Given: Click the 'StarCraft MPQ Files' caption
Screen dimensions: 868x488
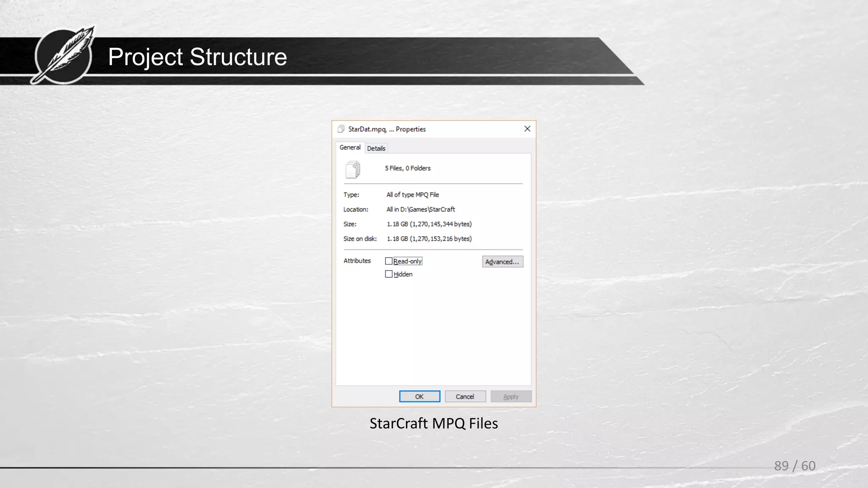Looking at the screenshot, I should pyautogui.click(x=434, y=423).
